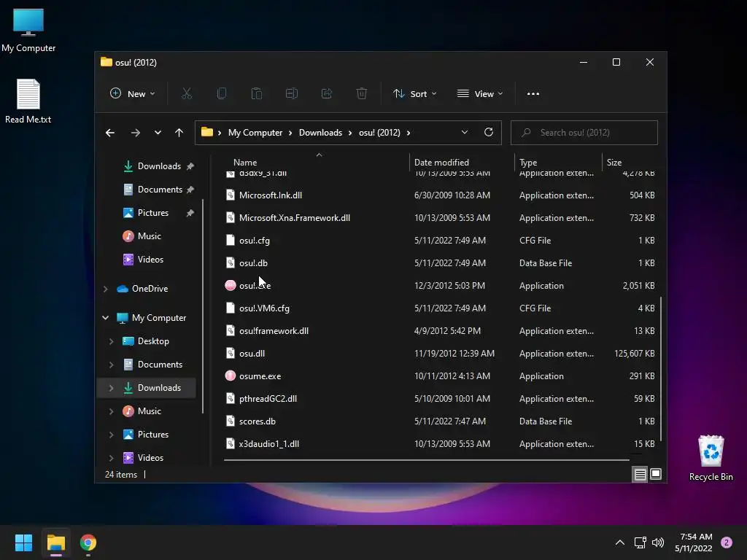
Task: Select the file osu!.cfg
Action: (255, 241)
